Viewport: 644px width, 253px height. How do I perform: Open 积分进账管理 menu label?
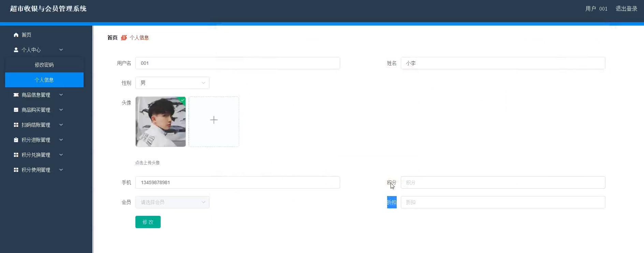click(36, 140)
